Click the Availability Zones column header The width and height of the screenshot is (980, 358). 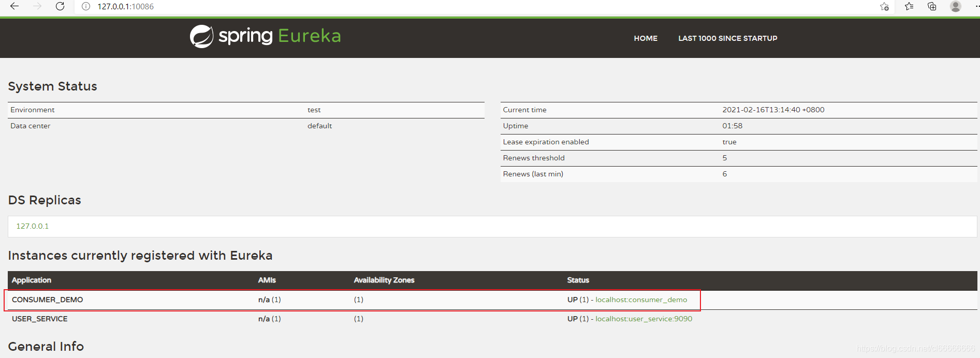[384, 280]
